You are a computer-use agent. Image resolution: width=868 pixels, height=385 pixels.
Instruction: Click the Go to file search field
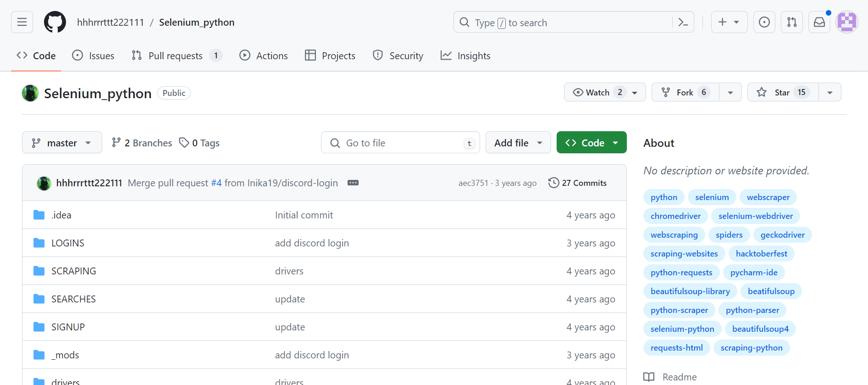pos(399,143)
